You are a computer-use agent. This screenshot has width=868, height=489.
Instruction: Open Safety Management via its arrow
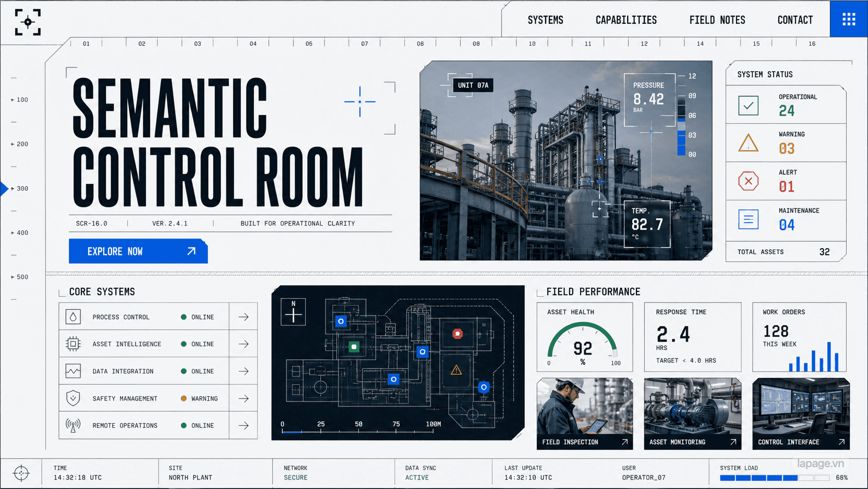coord(243,399)
